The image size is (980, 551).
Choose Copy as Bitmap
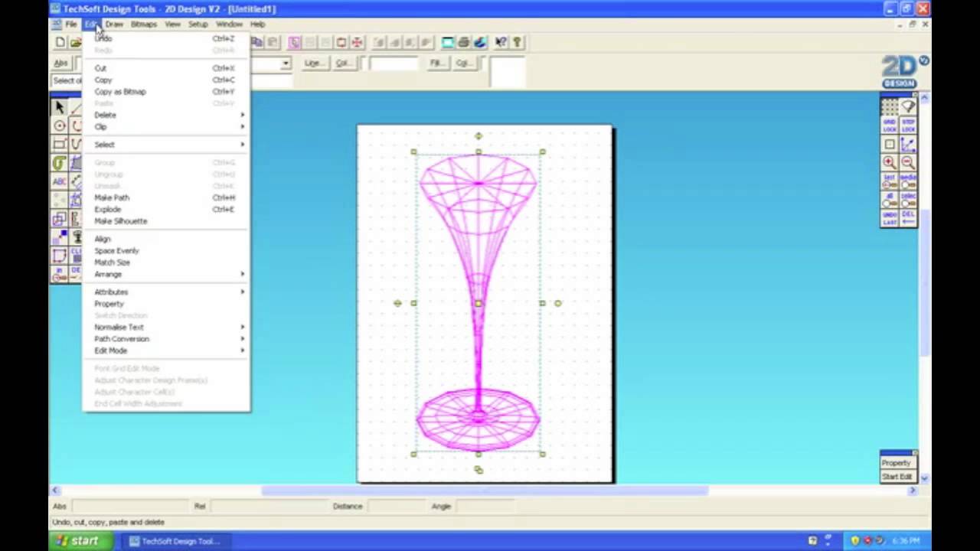pyautogui.click(x=165, y=92)
